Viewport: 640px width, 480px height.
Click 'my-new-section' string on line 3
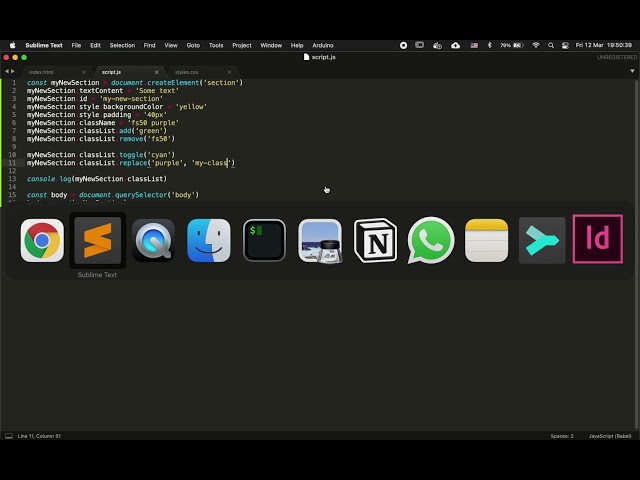131,98
